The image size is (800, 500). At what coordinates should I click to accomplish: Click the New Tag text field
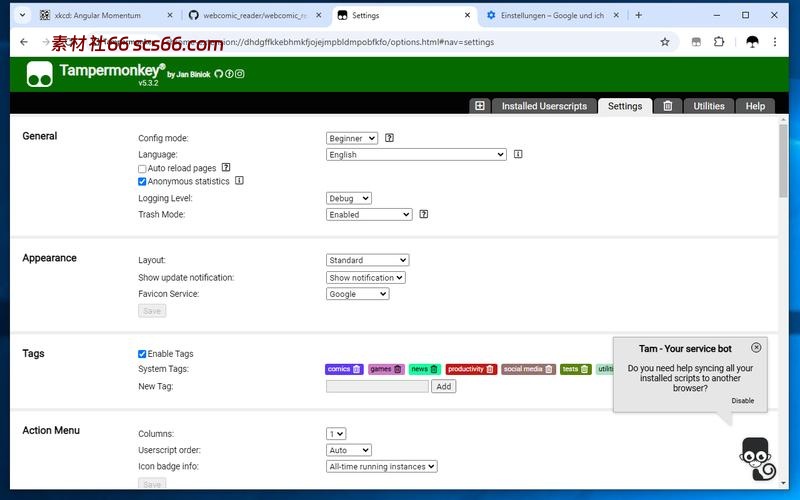pos(377,386)
